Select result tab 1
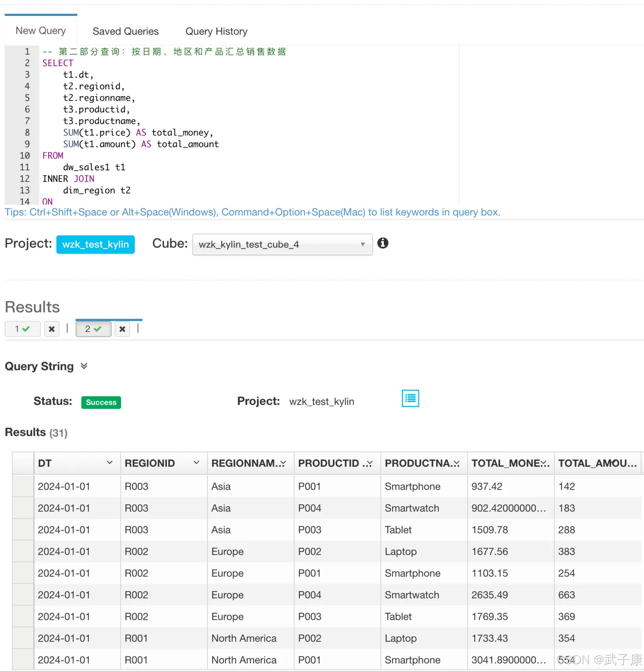This screenshot has width=644, height=671. click(x=22, y=329)
